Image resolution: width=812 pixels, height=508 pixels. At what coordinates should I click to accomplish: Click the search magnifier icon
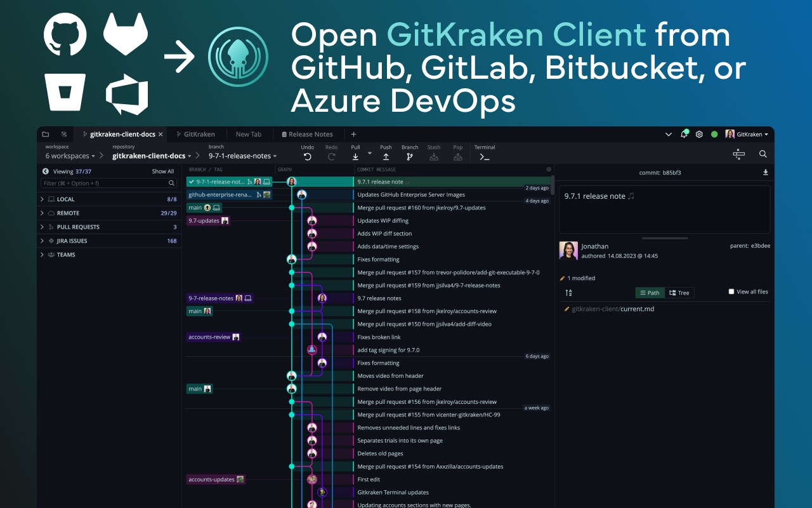[763, 154]
